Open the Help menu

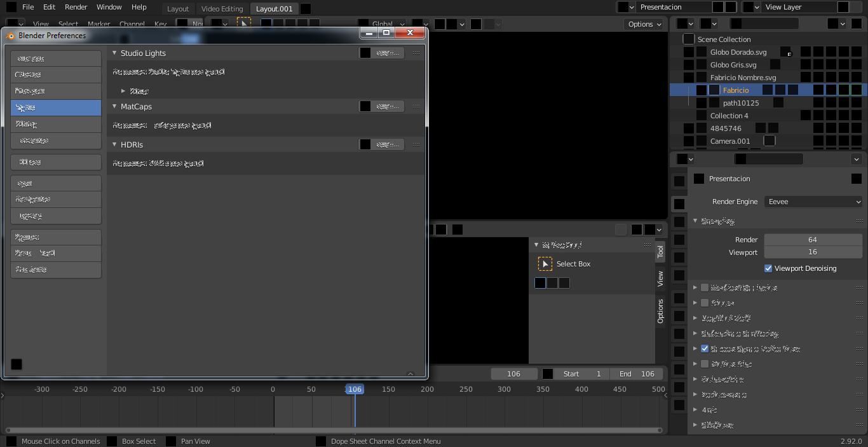pos(139,7)
